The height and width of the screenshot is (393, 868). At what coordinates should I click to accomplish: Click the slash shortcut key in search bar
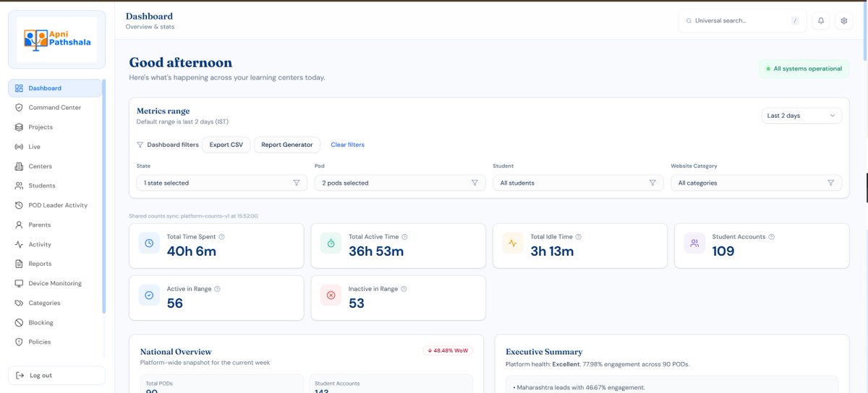point(795,21)
